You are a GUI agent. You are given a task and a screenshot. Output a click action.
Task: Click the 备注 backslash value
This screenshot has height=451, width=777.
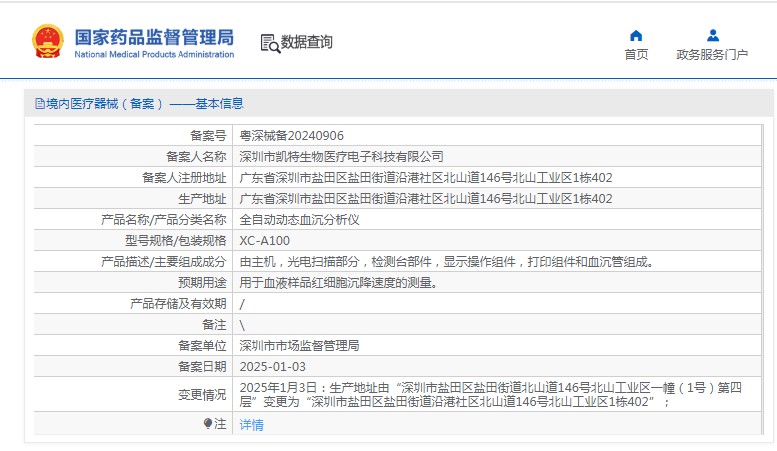[x=242, y=325]
